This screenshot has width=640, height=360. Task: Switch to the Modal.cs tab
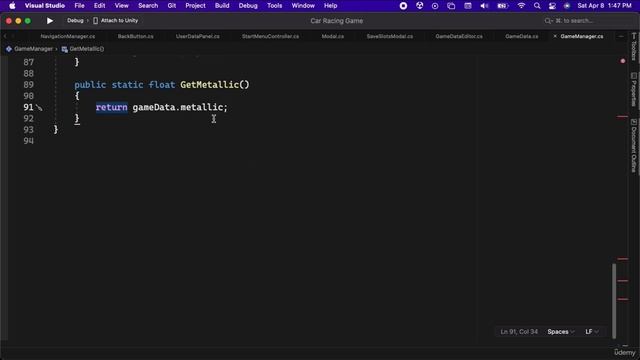pyautogui.click(x=333, y=36)
